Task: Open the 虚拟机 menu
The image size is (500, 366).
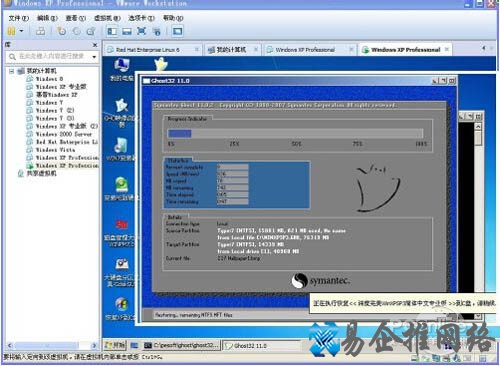Action: pyautogui.click(x=107, y=18)
